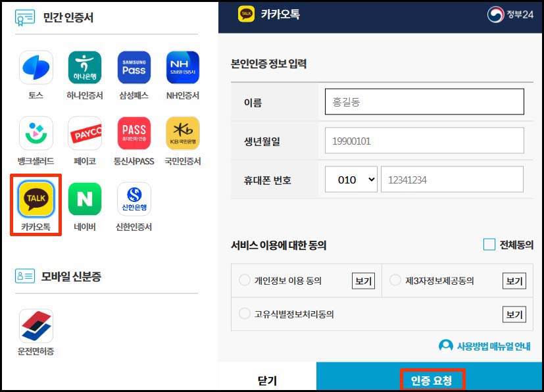View the 개인정보 이용 동의 terms via 보기
Viewport: 544px width, 392px height.
tap(364, 281)
